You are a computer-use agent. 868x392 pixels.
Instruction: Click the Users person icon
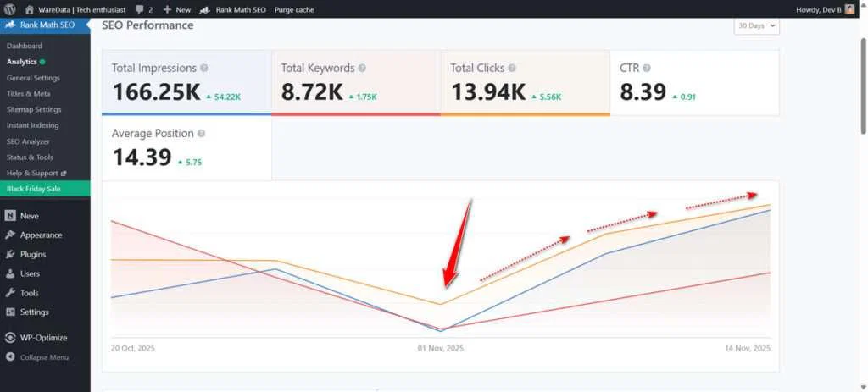pyautogui.click(x=10, y=273)
